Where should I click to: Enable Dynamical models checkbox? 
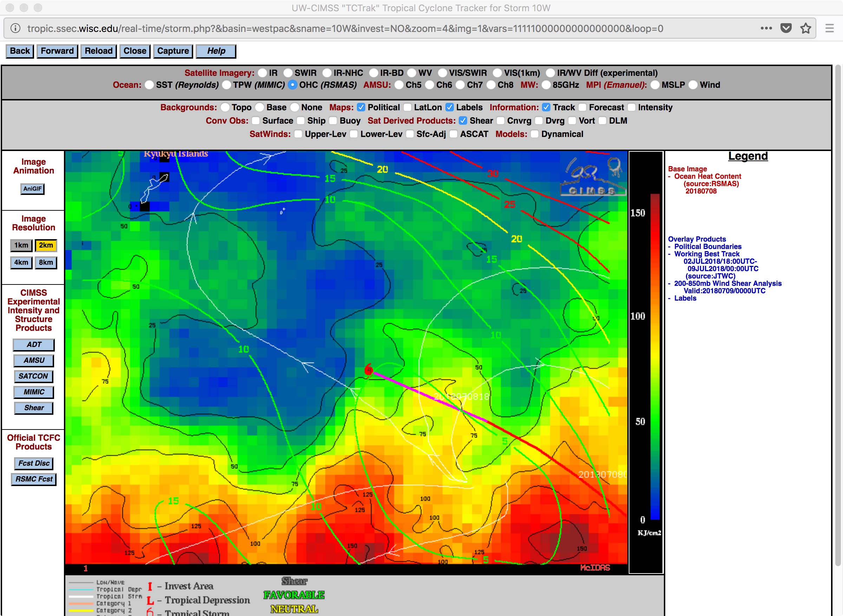[535, 134]
